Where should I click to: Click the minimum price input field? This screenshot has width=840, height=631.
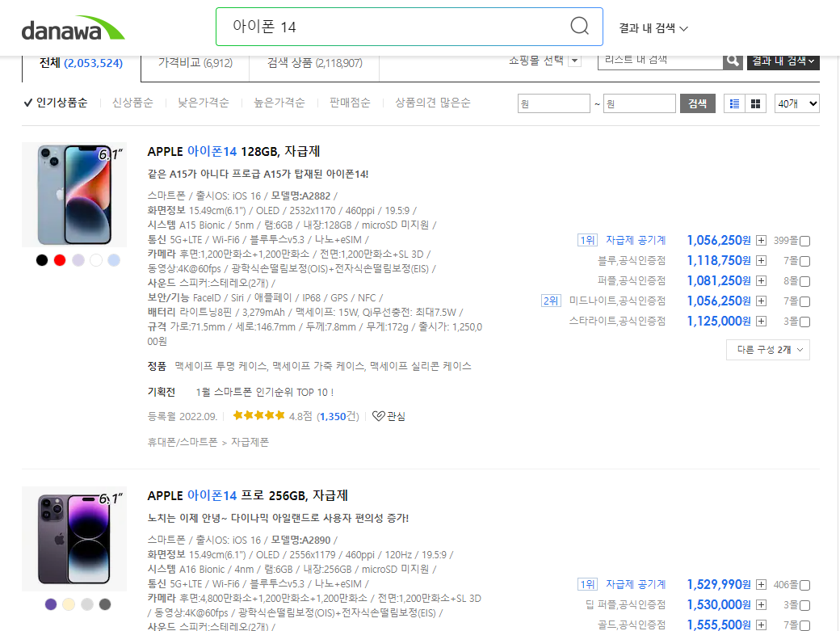pos(554,103)
